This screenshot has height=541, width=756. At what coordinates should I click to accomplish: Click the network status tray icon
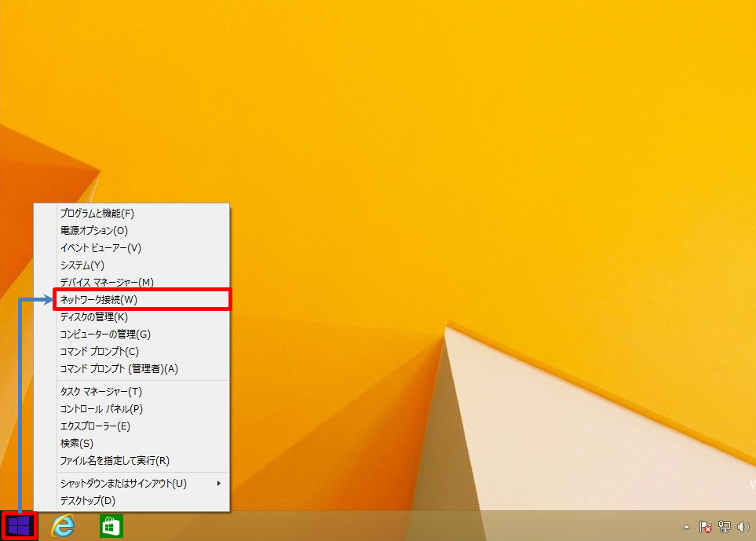pyautogui.click(x=724, y=527)
